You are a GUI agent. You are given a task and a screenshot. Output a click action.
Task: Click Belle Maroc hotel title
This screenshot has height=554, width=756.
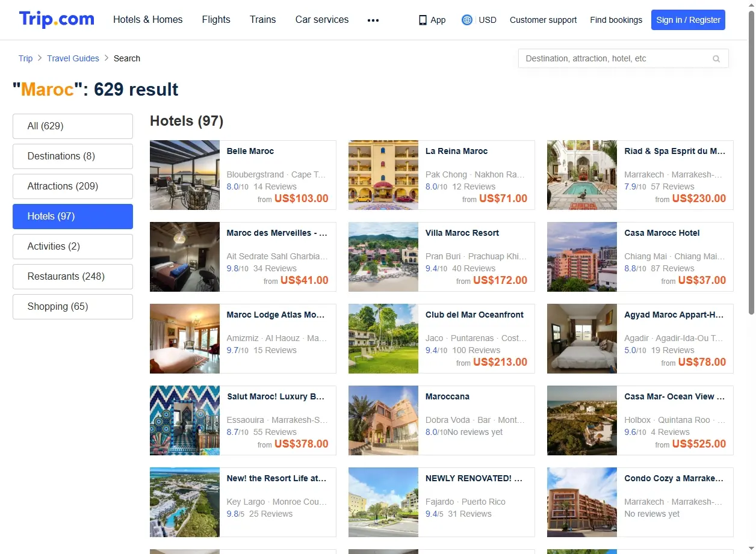(250, 151)
